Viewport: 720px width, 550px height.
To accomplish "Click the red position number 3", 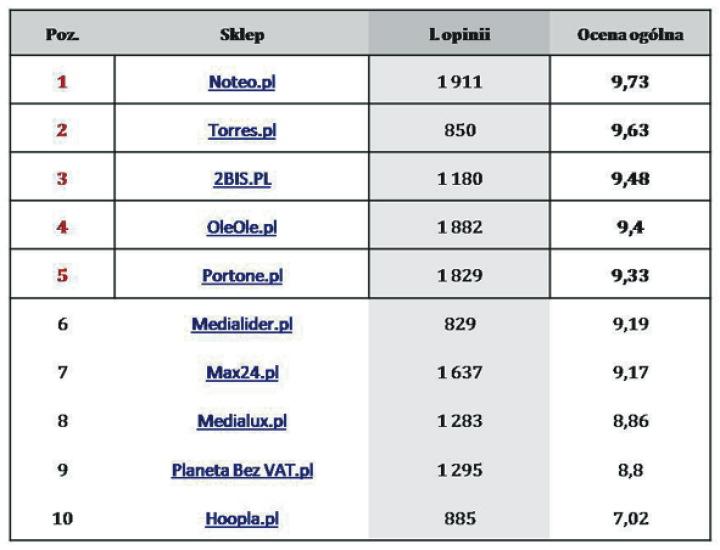I will 62,179.
